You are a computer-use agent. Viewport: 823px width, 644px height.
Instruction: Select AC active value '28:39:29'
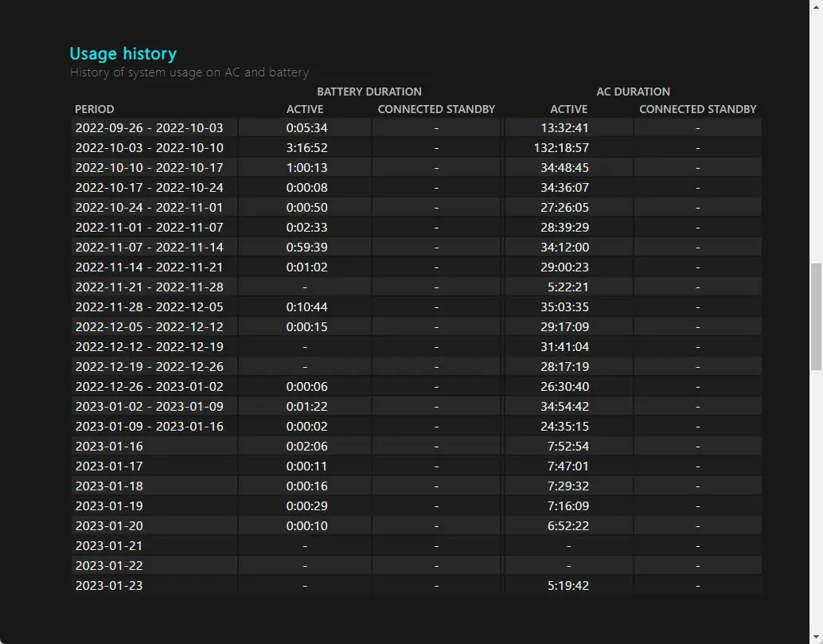565,228
